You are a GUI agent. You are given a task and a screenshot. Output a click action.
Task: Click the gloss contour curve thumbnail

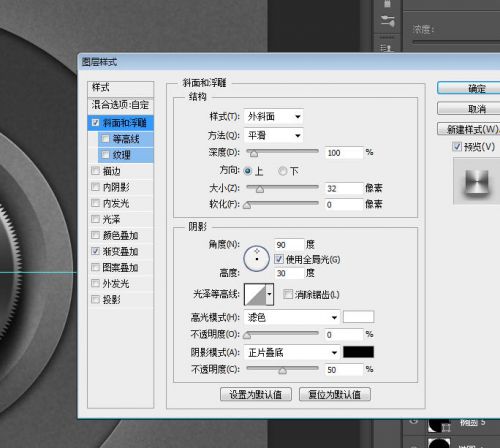click(255, 294)
